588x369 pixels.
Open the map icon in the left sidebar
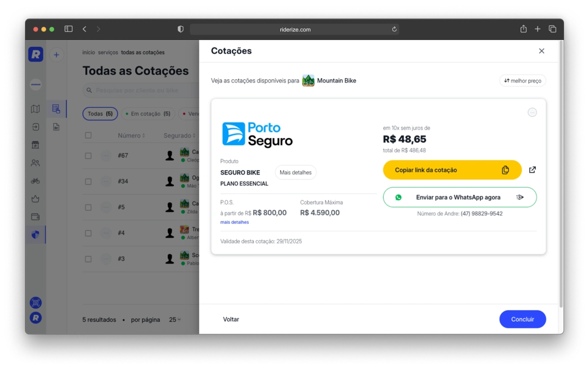pos(35,109)
